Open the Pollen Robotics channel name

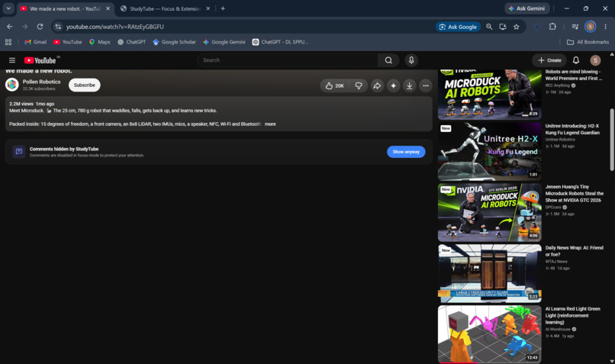(41, 82)
